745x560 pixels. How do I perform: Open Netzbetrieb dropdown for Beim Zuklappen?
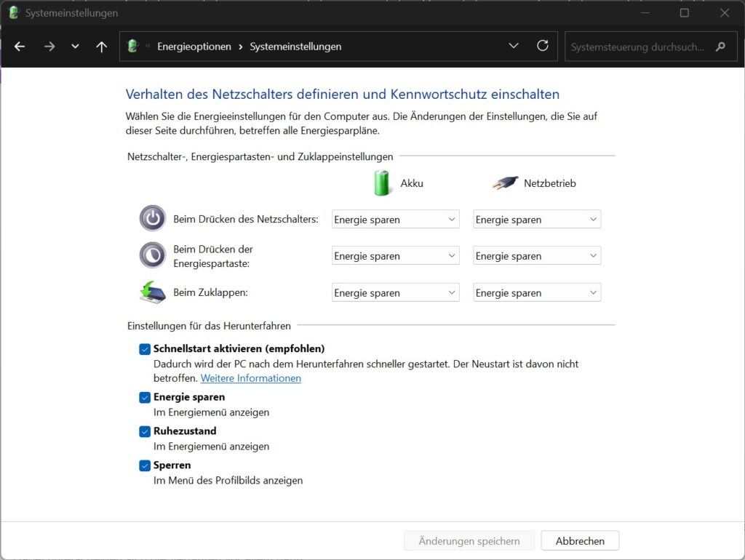click(x=537, y=292)
